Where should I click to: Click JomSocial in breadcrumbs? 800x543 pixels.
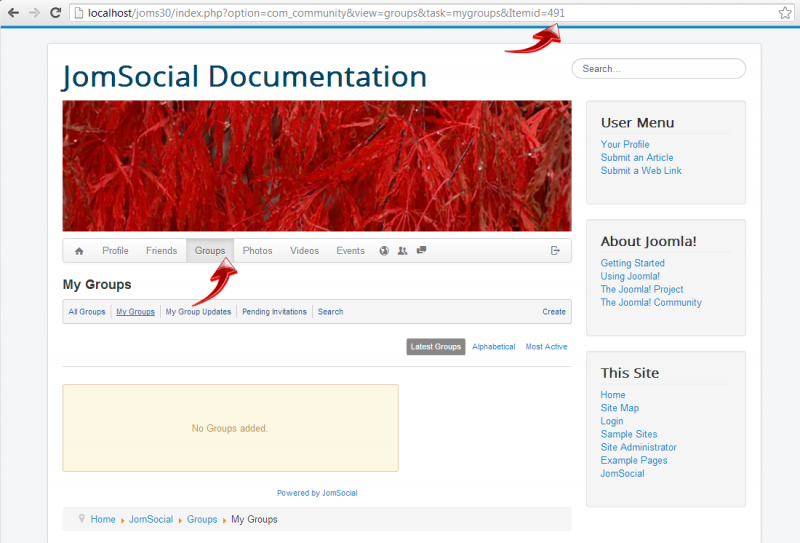[151, 519]
